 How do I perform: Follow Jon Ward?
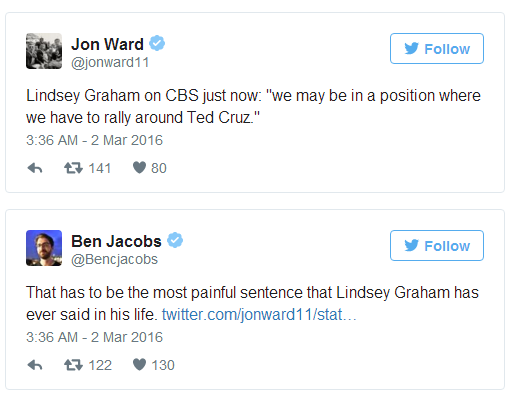pyautogui.click(x=437, y=49)
